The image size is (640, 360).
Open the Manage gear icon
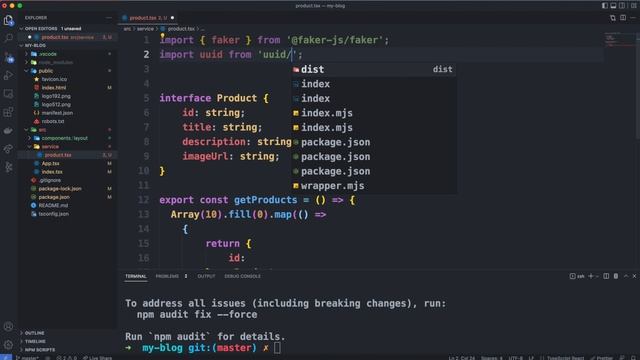point(8,345)
